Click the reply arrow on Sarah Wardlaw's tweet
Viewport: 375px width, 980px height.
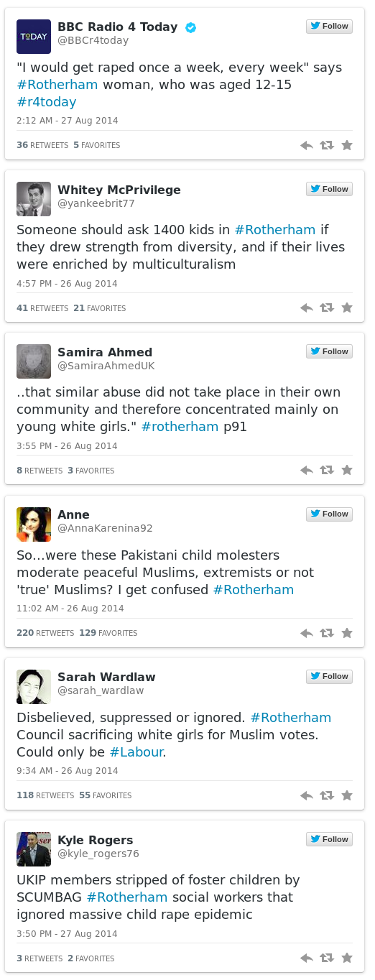pos(306,795)
